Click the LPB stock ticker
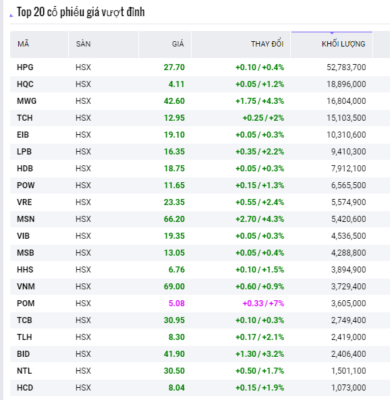 (24, 152)
